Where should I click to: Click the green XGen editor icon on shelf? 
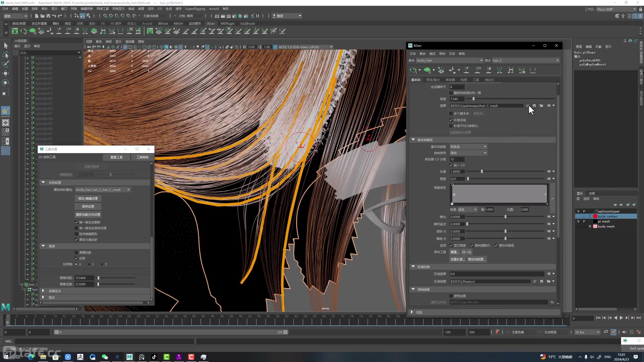point(15,31)
